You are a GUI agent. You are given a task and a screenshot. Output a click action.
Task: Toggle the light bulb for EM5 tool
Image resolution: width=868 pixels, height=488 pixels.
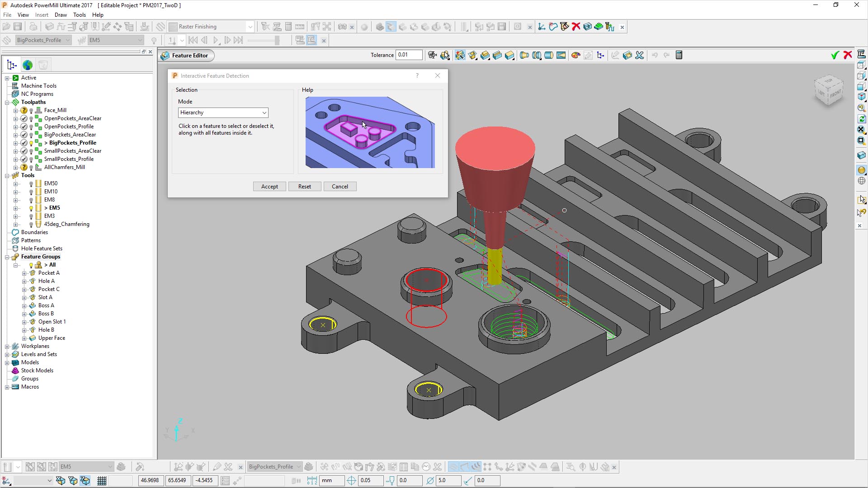click(x=31, y=208)
